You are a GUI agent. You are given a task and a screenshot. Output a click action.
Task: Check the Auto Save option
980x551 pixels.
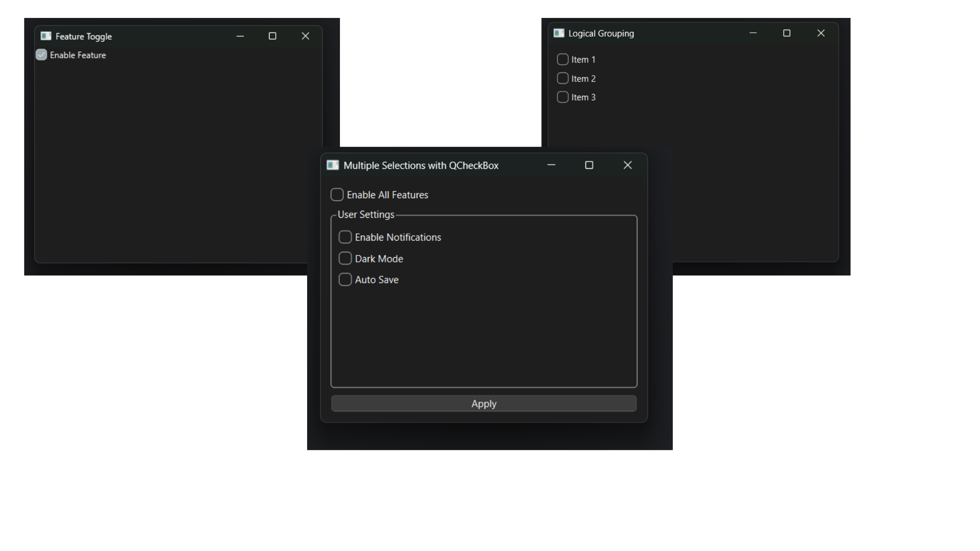pyautogui.click(x=346, y=279)
